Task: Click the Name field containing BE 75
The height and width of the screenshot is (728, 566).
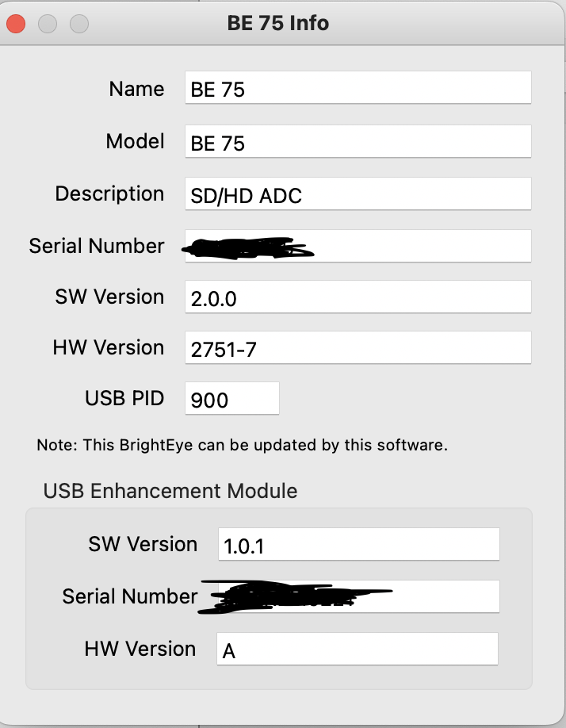Action: pos(358,88)
